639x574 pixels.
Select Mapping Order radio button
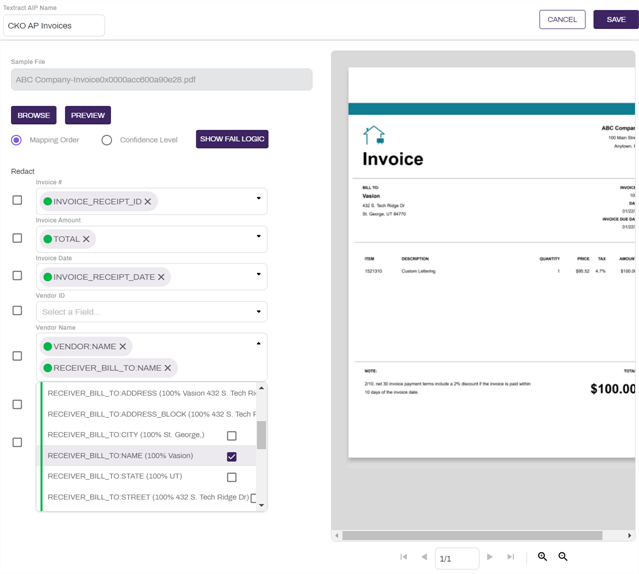pos(16,140)
